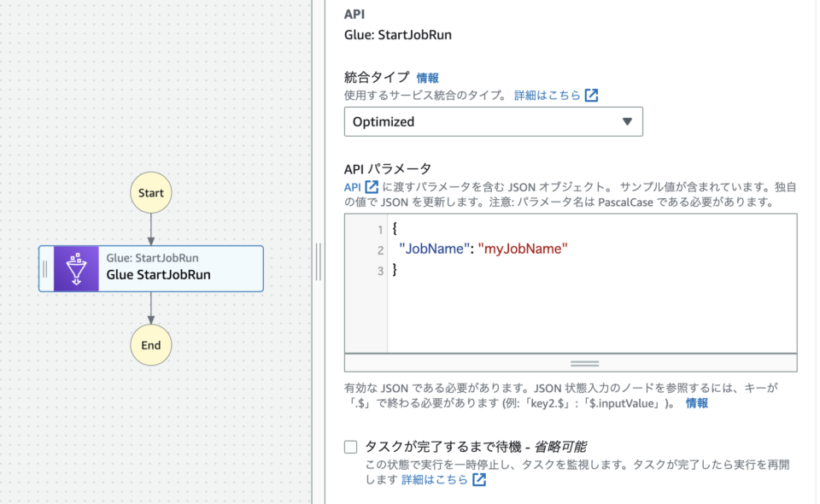Click the external link icon in the wait-for-task section
The image size is (820, 504).
(x=481, y=479)
